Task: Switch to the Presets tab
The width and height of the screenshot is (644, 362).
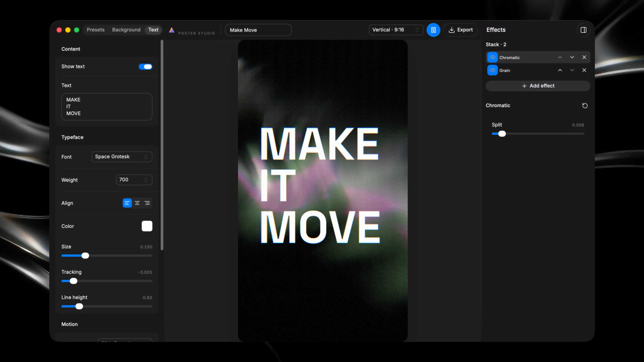Action: pyautogui.click(x=96, y=30)
